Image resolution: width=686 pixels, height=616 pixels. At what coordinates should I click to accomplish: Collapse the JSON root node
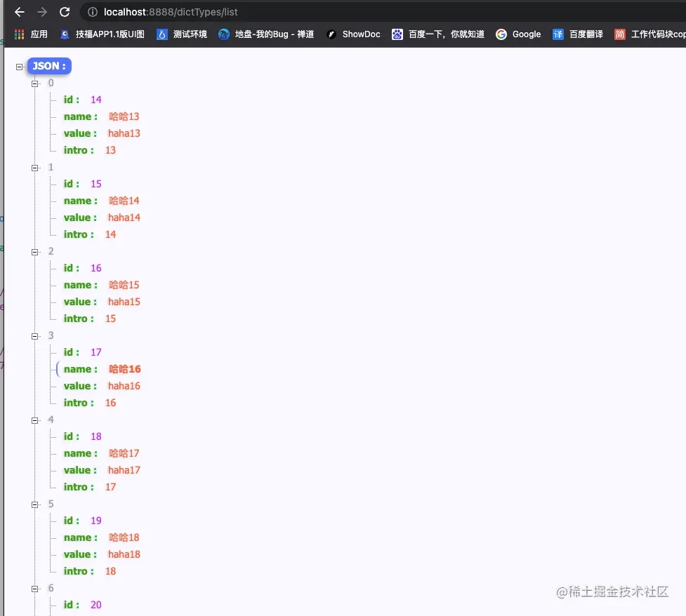(x=19, y=67)
